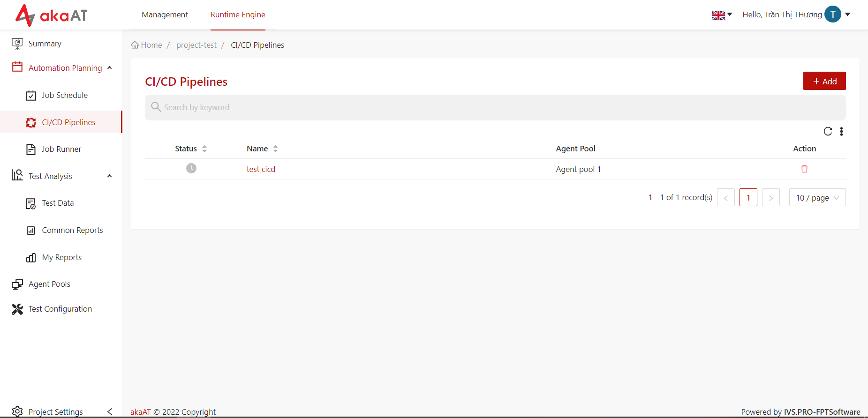Click the akaAT copyright footer link
The width and height of the screenshot is (868, 418).
pyautogui.click(x=140, y=412)
